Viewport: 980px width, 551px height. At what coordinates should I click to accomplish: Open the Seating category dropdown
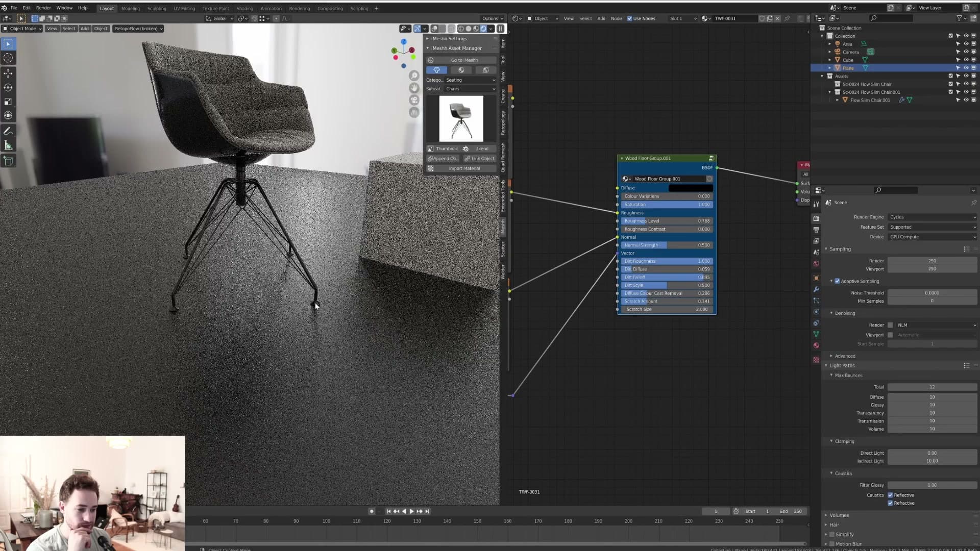tap(471, 80)
